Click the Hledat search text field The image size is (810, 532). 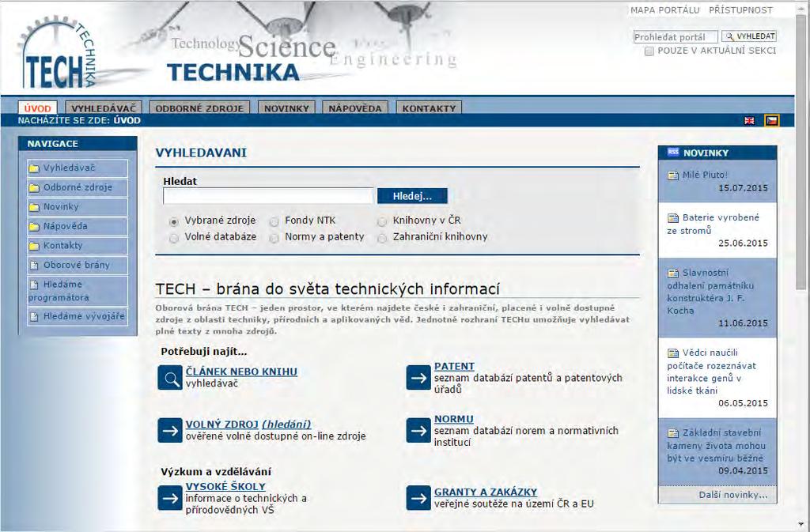(268, 196)
